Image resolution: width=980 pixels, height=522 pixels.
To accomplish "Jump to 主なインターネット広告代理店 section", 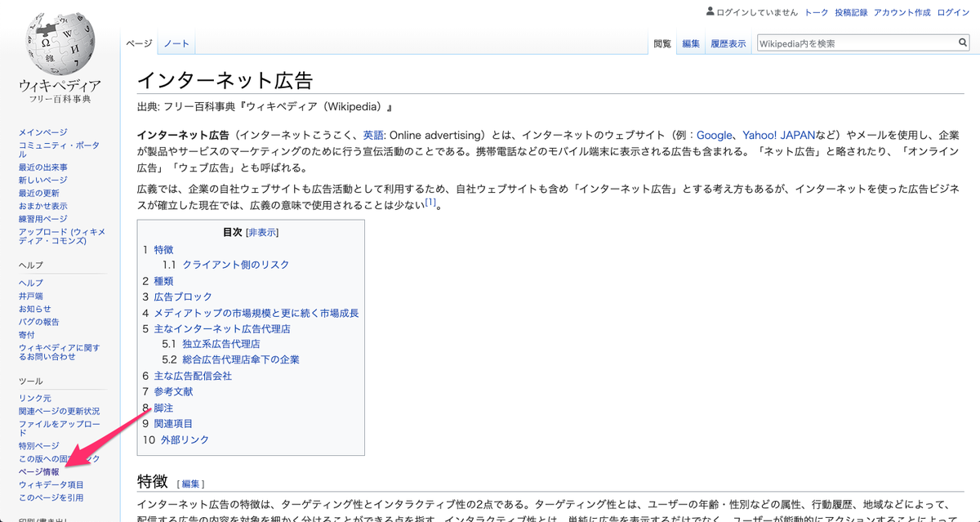I will click(x=222, y=328).
